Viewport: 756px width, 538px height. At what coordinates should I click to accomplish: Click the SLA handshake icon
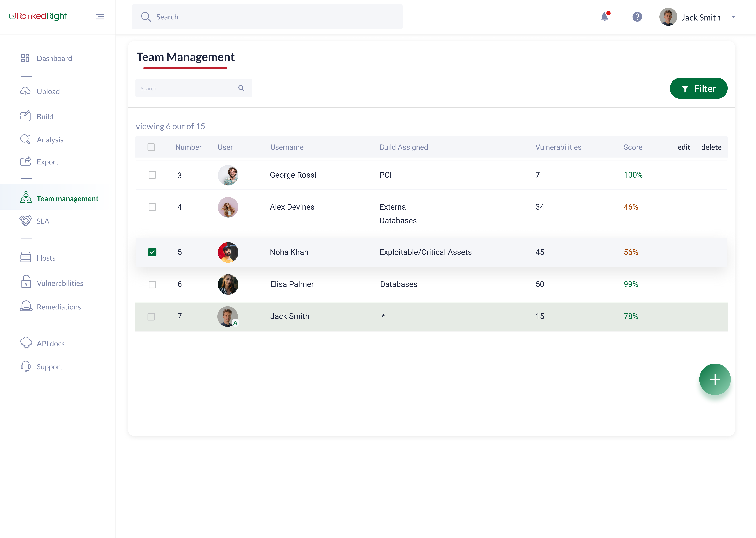click(x=25, y=221)
